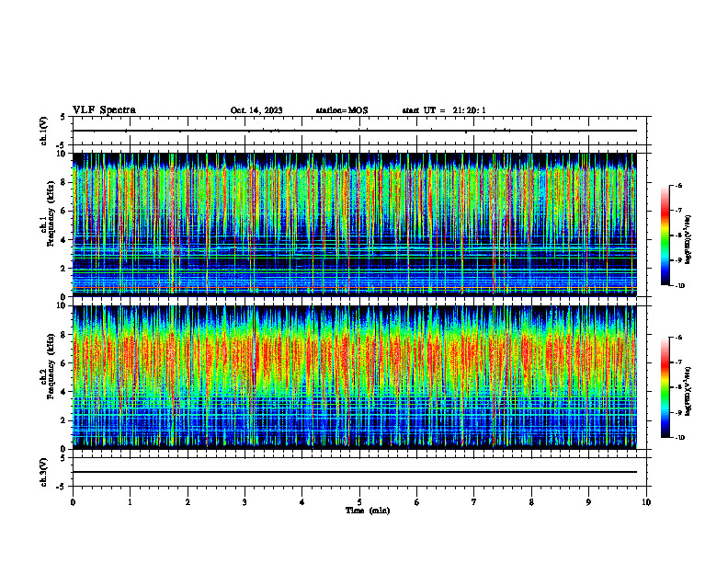Click the "-10" label on ch.2 color bar
728x563 pixels.
pyautogui.click(x=679, y=438)
